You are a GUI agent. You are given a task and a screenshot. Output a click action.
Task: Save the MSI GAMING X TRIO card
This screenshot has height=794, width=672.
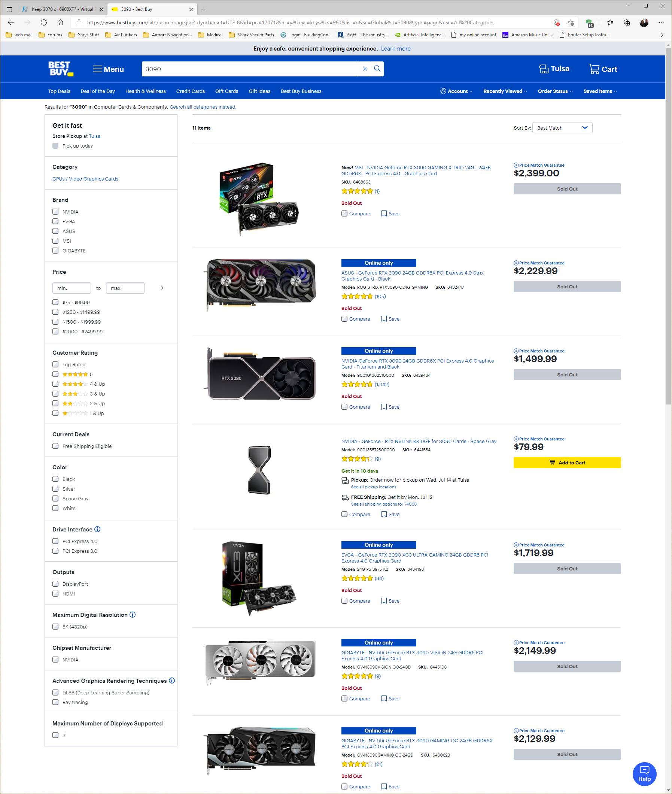click(x=390, y=213)
